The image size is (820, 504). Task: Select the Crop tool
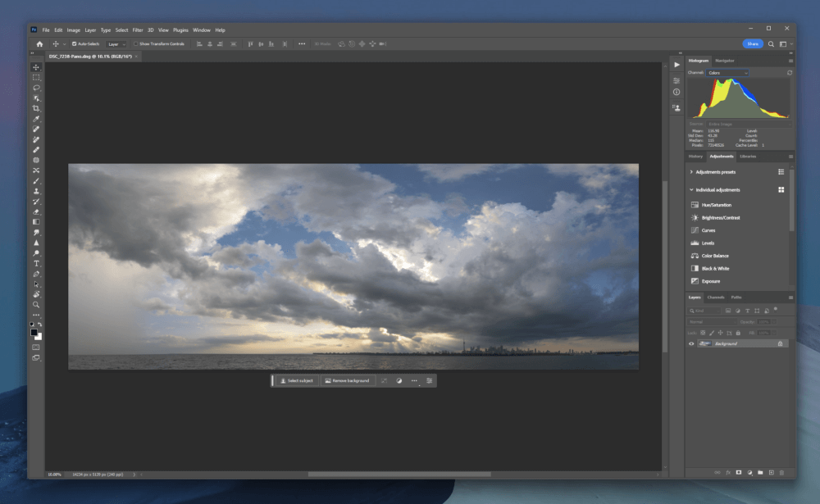(x=36, y=108)
